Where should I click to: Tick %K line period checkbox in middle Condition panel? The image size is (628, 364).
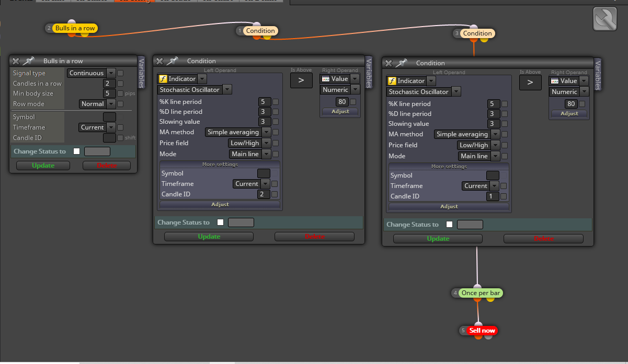click(276, 102)
